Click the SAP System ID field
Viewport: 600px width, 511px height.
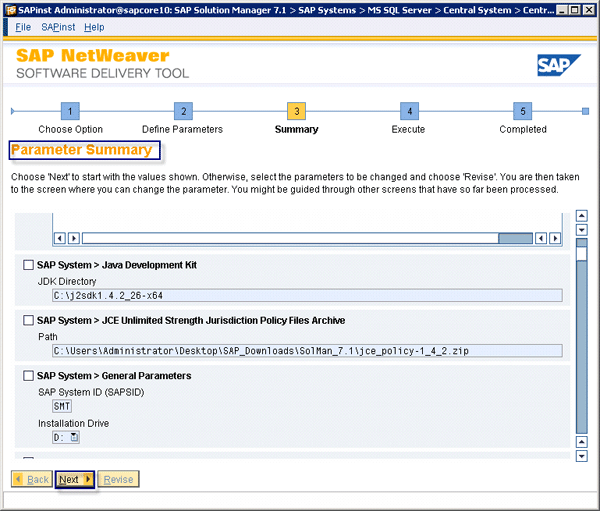click(62, 407)
